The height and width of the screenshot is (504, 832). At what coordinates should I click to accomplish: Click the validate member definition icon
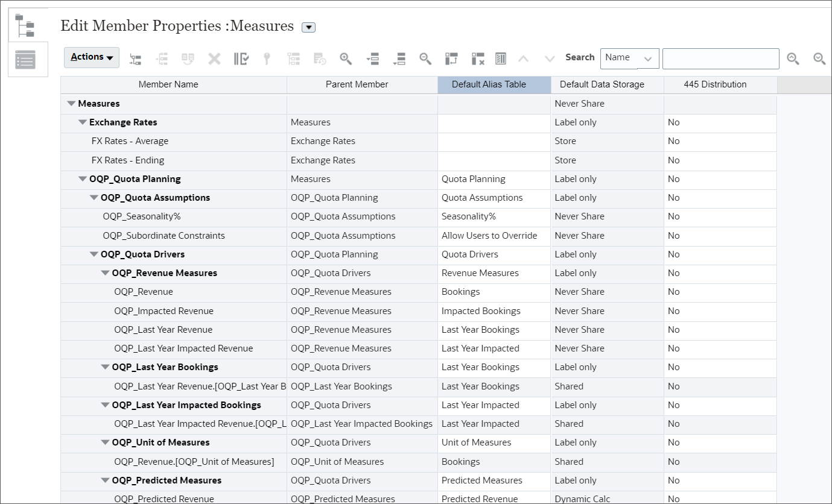(x=241, y=58)
